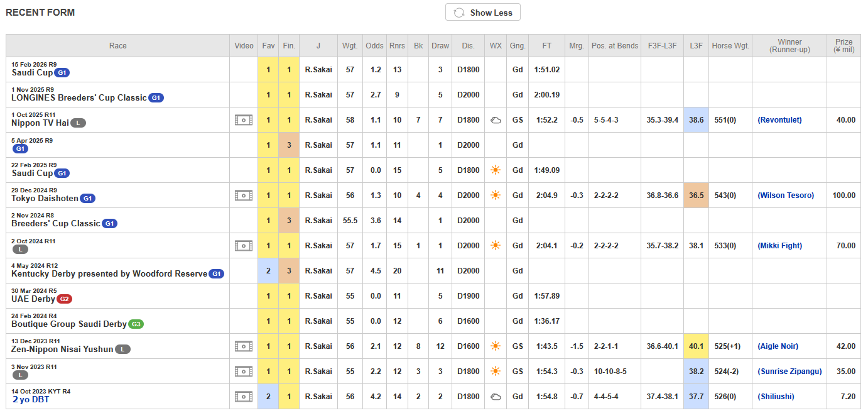Screen dimensions: 868x413
Task: Open the Tokyo Daishoten race video icon
Action: [244, 195]
